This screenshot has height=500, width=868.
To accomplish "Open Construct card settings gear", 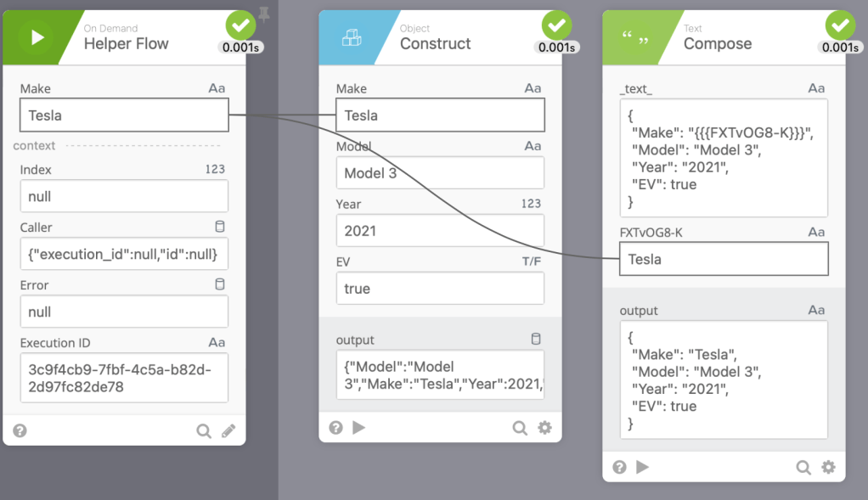I will point(544,427).
